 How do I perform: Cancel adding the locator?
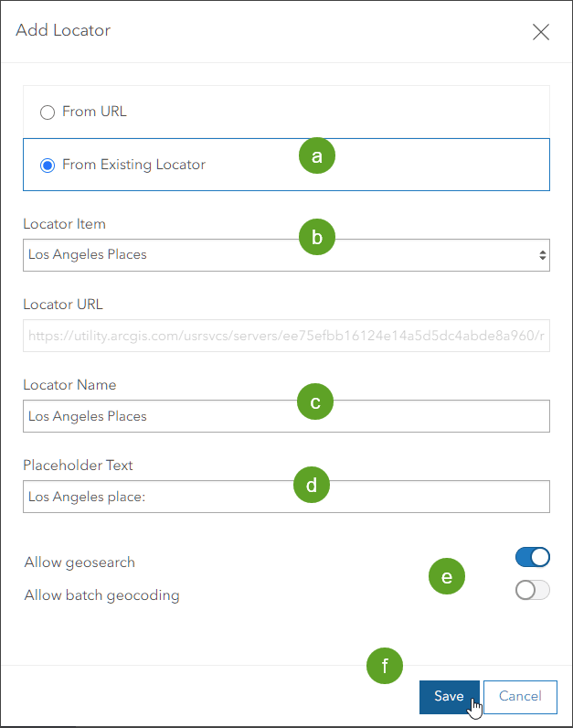520,696
